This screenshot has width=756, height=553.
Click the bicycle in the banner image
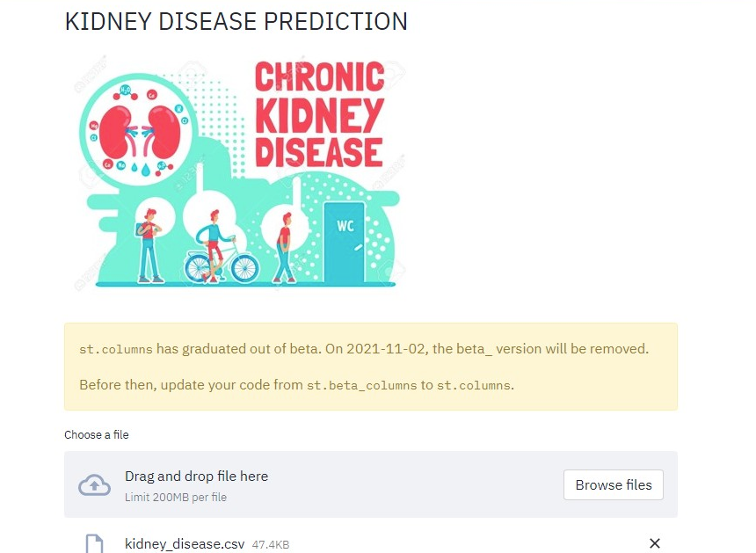click(x=222, y=262)
